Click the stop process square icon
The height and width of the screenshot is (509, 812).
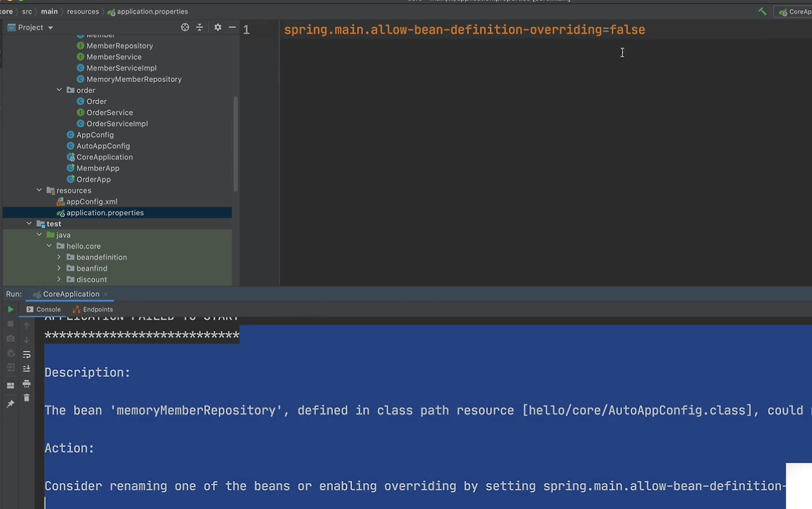10,324
